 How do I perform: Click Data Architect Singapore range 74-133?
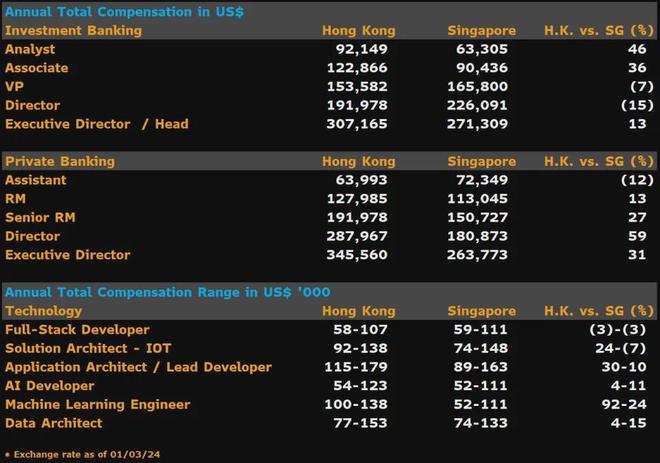pos(481,423)
